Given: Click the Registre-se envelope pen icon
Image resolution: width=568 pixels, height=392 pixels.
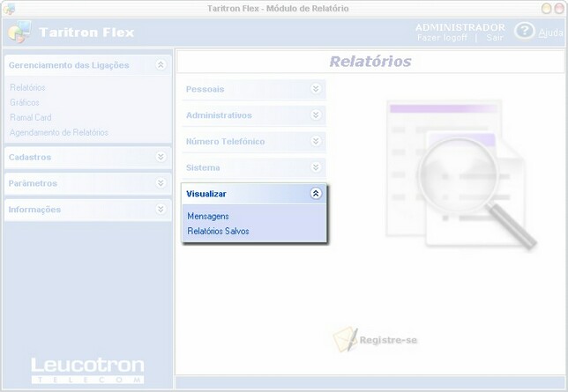Looking at the screenshot, I should point(345,339).
